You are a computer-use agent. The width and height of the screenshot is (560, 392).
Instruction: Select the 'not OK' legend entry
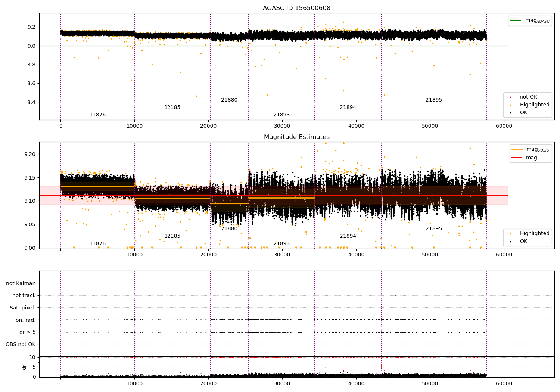coord(528,97)
